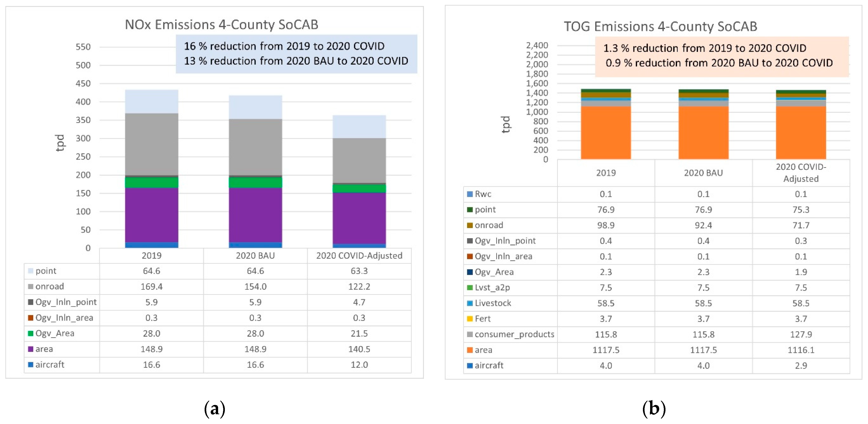The height and width of the screenshot is (424, 868).
Task: Click the yellow Fert legend swatch
Action: (470, 319)
